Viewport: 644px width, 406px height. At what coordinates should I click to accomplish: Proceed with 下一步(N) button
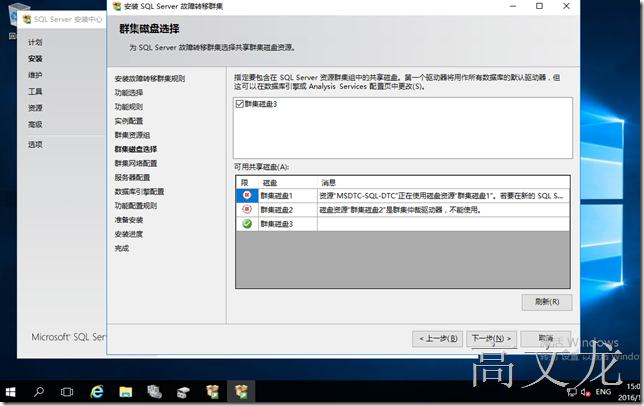coord(491,339)
